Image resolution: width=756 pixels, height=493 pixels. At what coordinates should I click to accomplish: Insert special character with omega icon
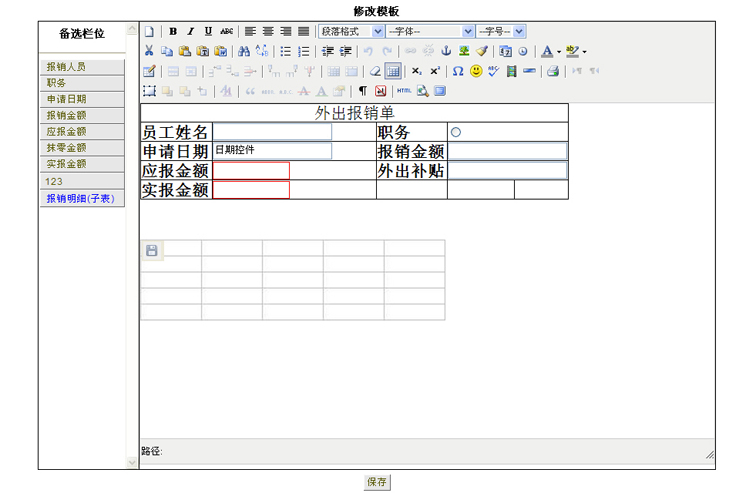(x=458, y=71)
